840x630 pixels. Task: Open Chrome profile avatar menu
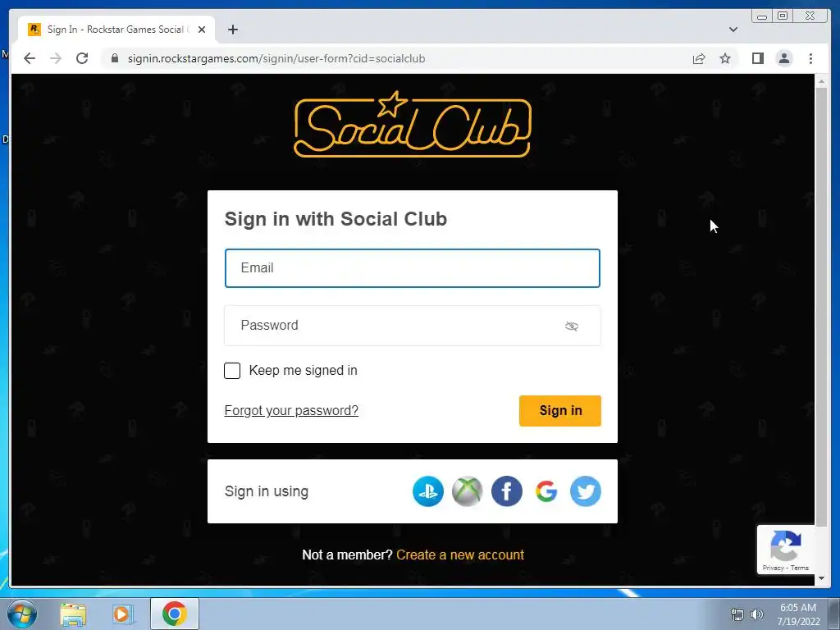click(783, 58)
